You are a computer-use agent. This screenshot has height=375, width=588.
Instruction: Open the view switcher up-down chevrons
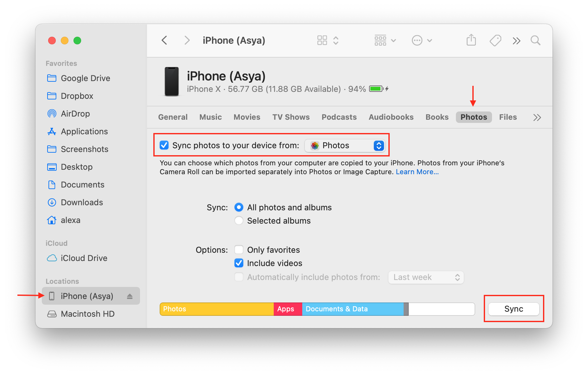click(x=336, y=41)
